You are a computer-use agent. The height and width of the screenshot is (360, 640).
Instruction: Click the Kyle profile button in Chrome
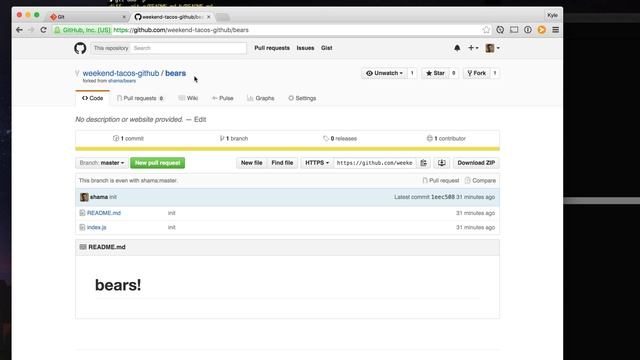pyautogui.click(x=552, y=15)
